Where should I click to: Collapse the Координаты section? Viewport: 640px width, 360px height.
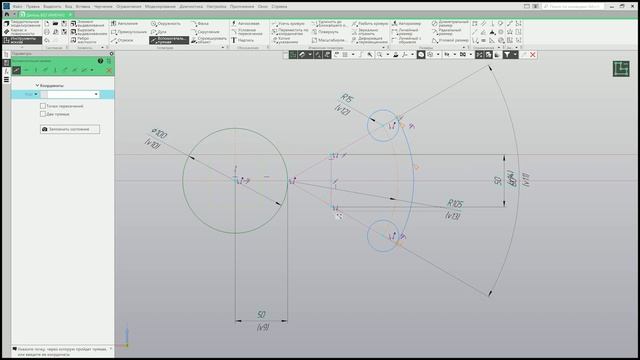click(38, 85)
